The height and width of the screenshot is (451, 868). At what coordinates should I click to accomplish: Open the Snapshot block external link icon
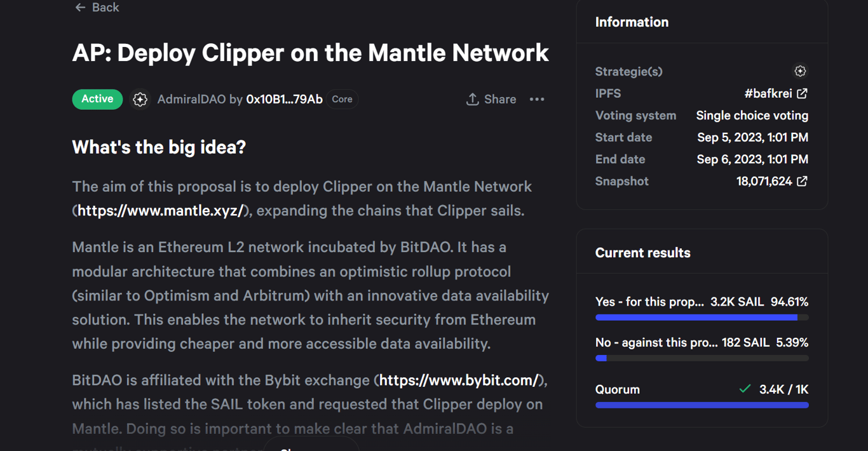click(x=803, y=181)
